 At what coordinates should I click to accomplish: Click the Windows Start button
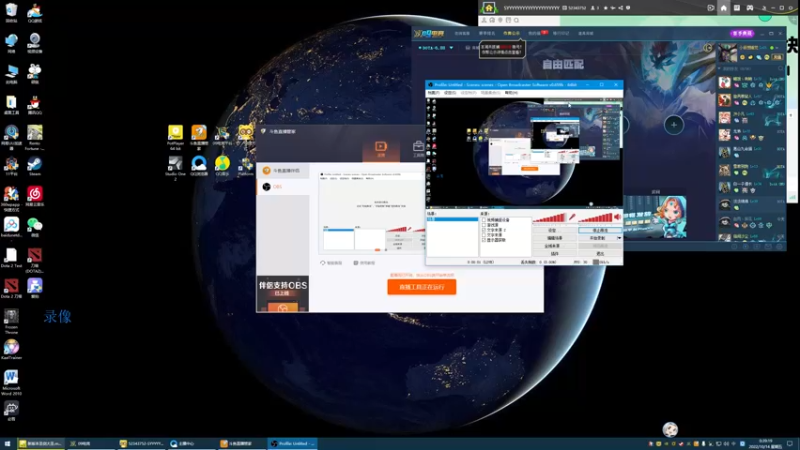pyautogui.click(x=7, y=443)
